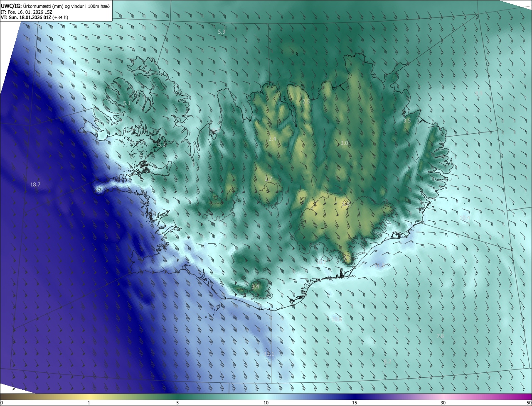The image size is (532, 406).
Task: Click the 12.1 value label
Action: tap(269, 354)
